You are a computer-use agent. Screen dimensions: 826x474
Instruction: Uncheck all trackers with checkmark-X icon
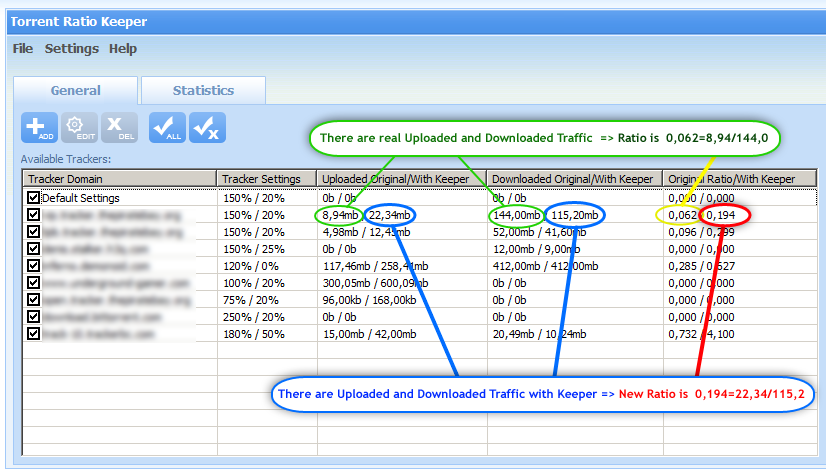pos(208,127)
